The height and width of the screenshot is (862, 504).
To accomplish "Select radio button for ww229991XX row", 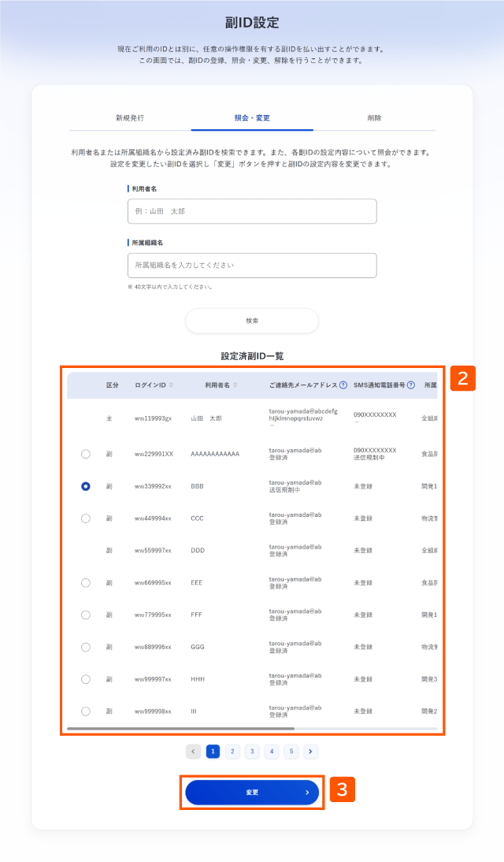I will coord(86,454).
